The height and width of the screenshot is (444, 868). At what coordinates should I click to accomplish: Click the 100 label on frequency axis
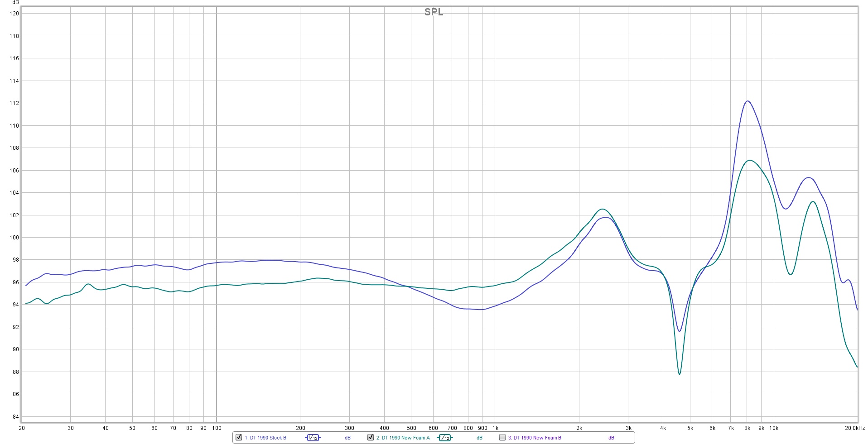[217, 428]
